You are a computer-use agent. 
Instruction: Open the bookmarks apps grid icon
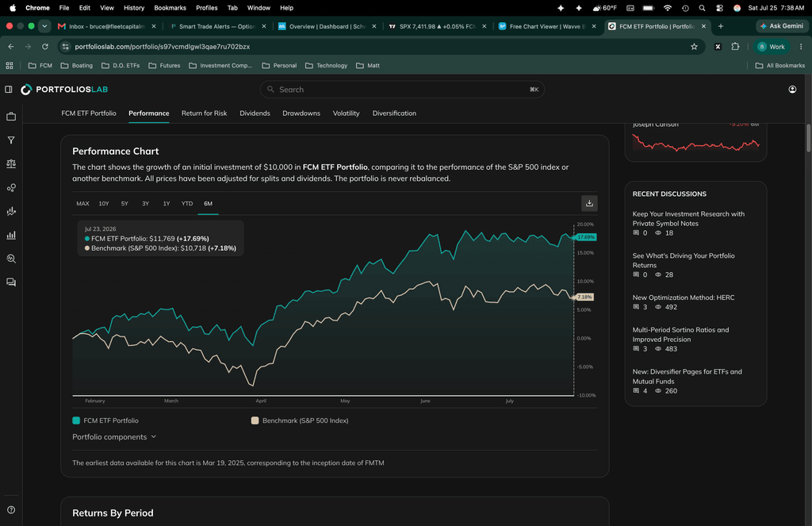10,65
